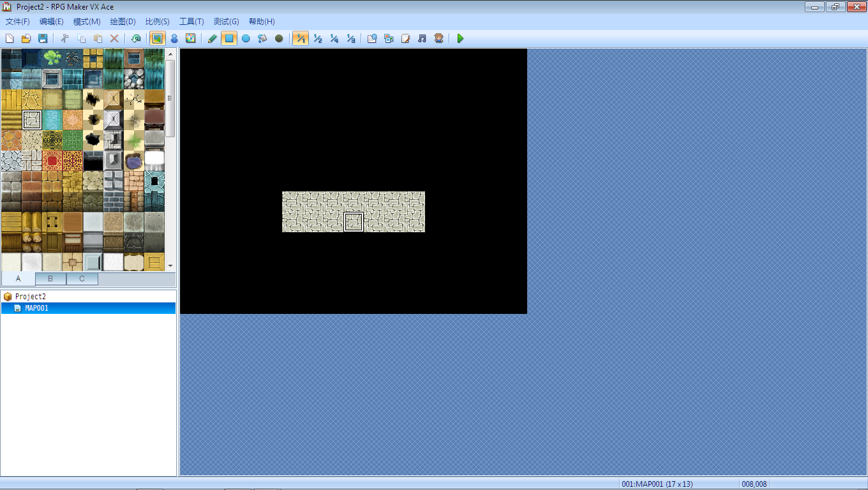The height and width of the screenshot is (490, 868).
Task: Click the Delete red X icon
Action: (x=114, y=39)
